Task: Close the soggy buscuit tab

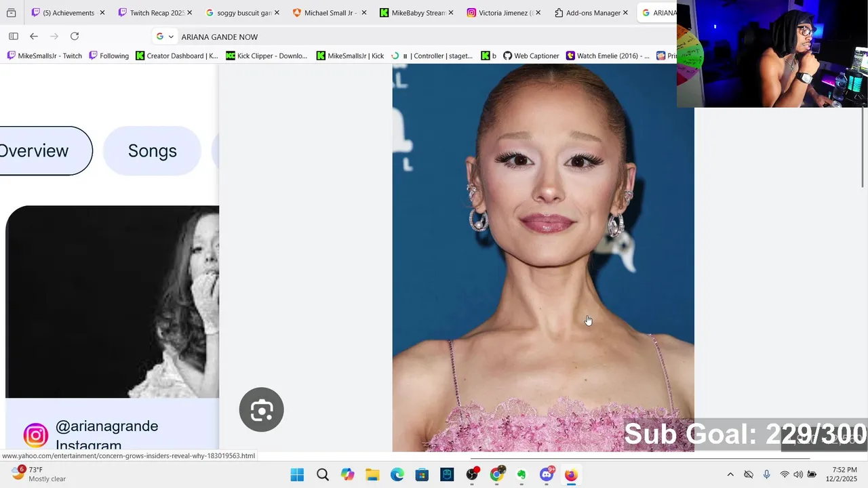Action: pyautogui.click(x=277, y=13)
